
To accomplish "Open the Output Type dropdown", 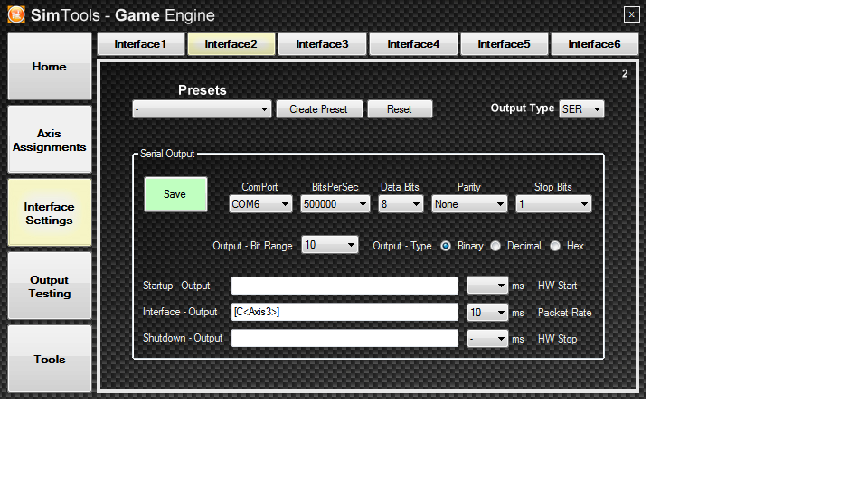I will tap(581, 109).
